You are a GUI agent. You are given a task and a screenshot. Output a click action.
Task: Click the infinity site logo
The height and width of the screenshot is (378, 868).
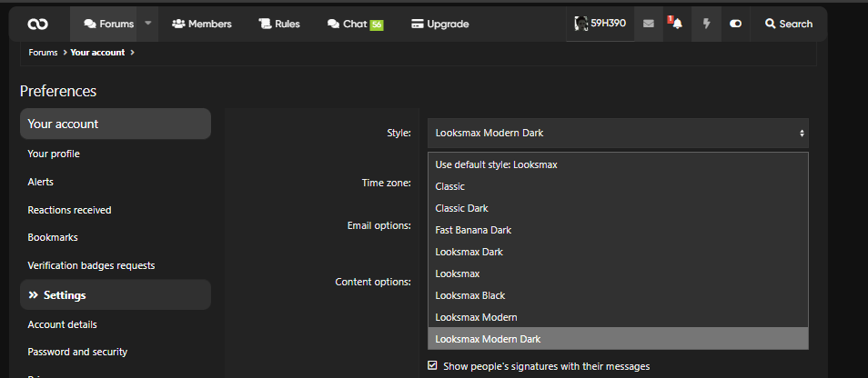[x=38, y=24]
